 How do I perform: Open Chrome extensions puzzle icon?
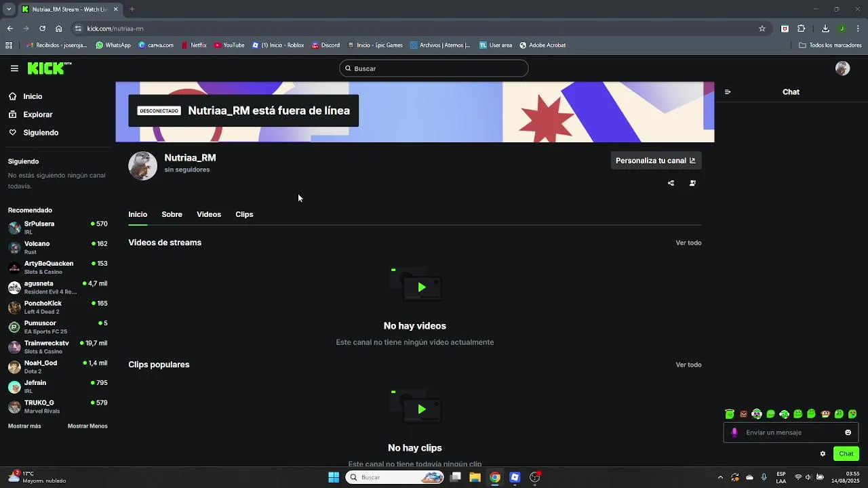(x=802, y=28)
